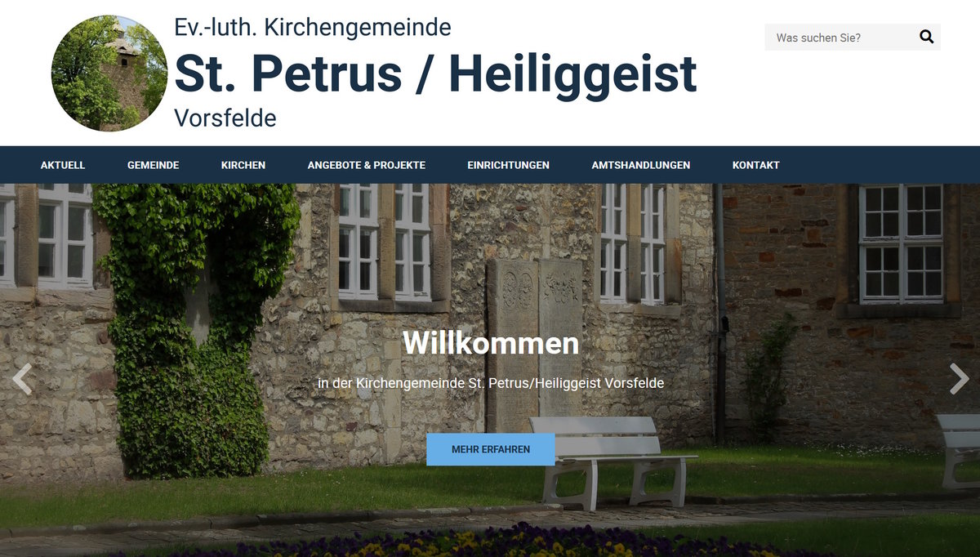Click the St. Petrus / Heiliggeist title
This screenshot has width=980, height=557.
tap(435, 74)
